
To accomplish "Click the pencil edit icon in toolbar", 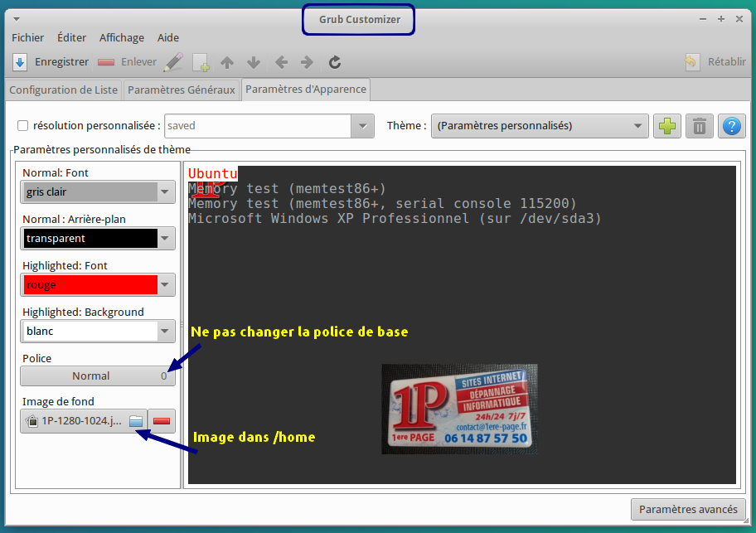I will [172, 62].
